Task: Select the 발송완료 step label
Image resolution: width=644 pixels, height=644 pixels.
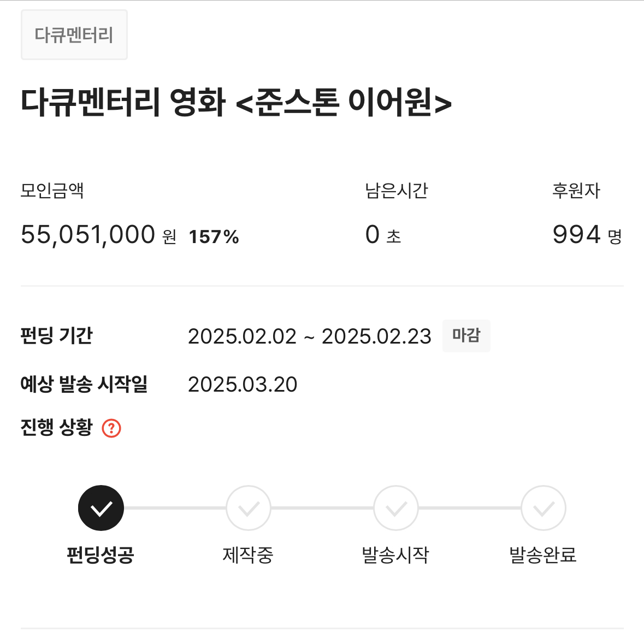Action: pos(543,555)
